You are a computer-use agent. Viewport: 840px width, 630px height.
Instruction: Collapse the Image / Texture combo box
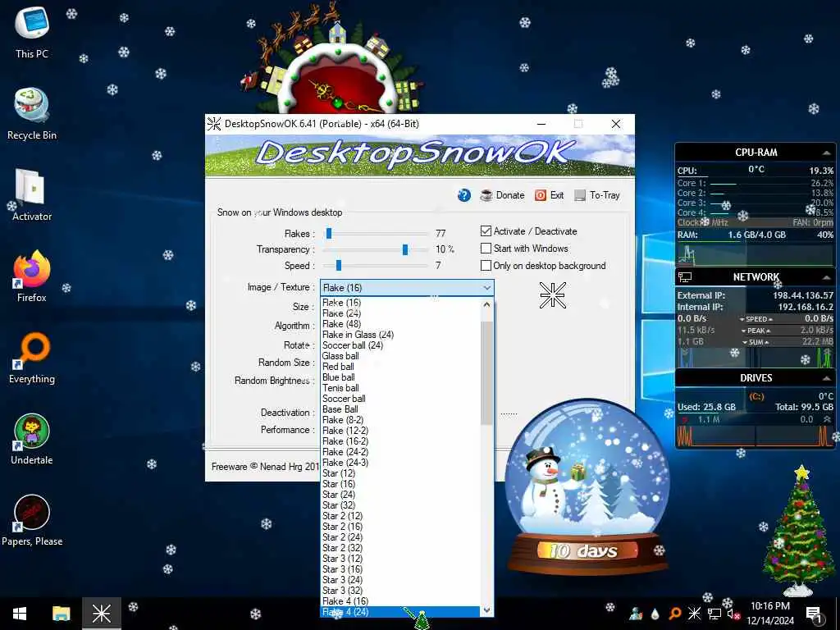[486, 288]
